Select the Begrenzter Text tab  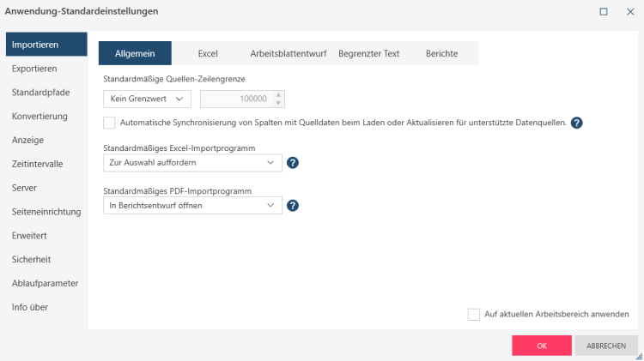[x=368, y=53]
